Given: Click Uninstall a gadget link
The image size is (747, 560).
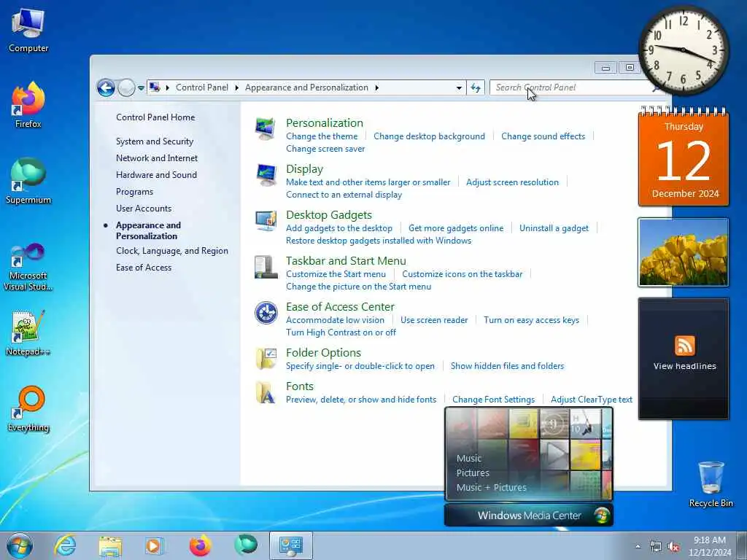Looking at the screenshot, I should [x=554, y=228].
